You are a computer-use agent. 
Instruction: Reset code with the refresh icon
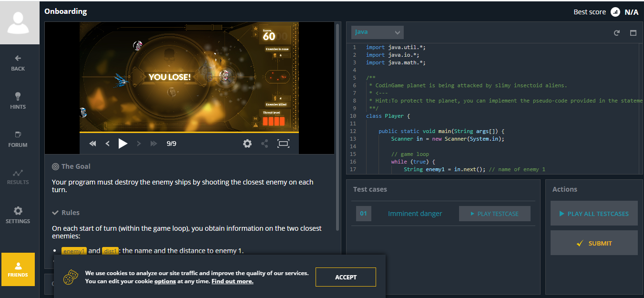(617, 33)
